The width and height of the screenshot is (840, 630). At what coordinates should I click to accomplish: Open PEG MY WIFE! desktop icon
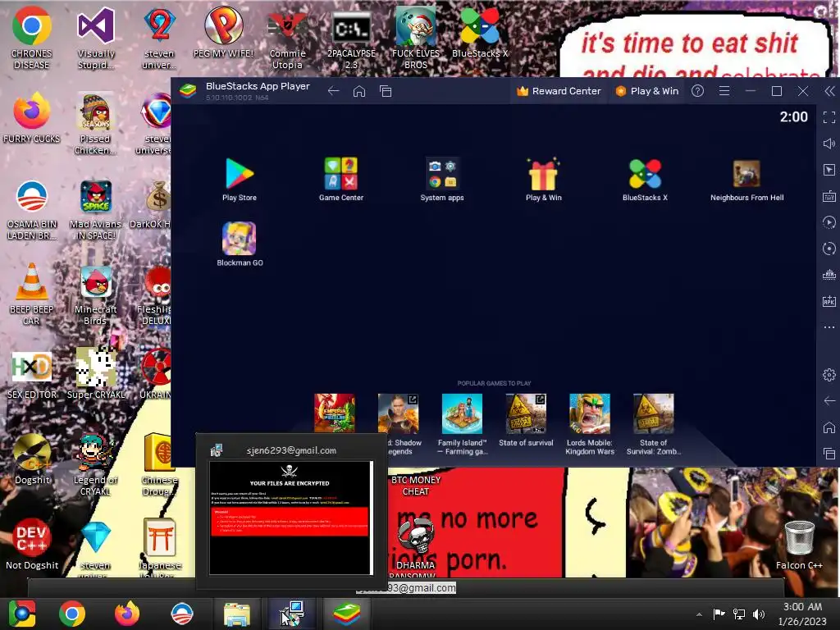click(223, 32)
